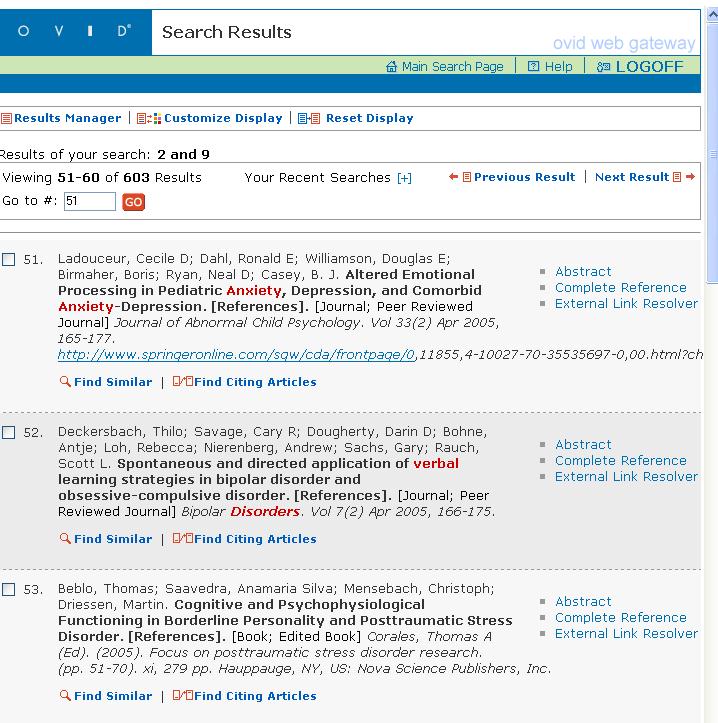The height and width of the screenshot is (723, 718).
Task: Click the vertical scrollbar thumb
Action: [712, 153]
